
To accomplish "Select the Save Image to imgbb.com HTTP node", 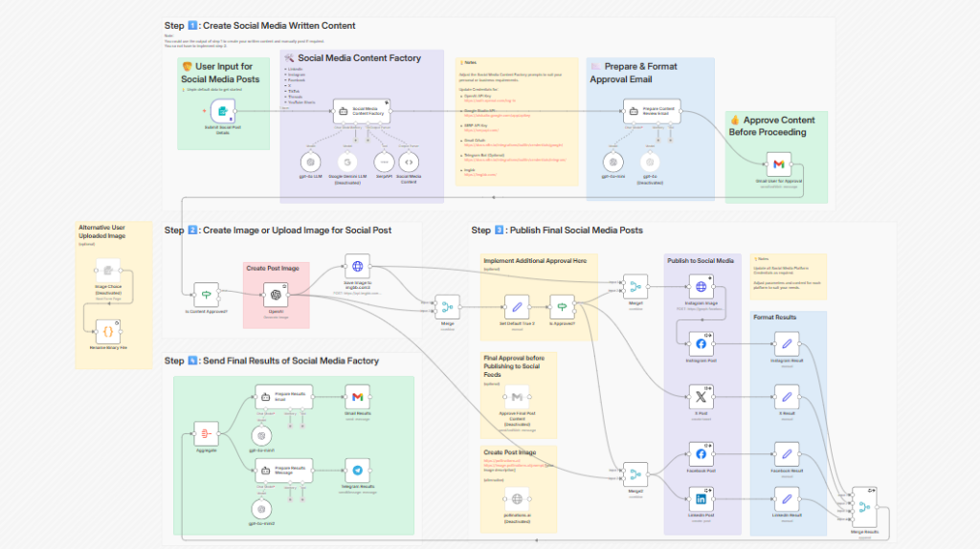I will 358,267.
